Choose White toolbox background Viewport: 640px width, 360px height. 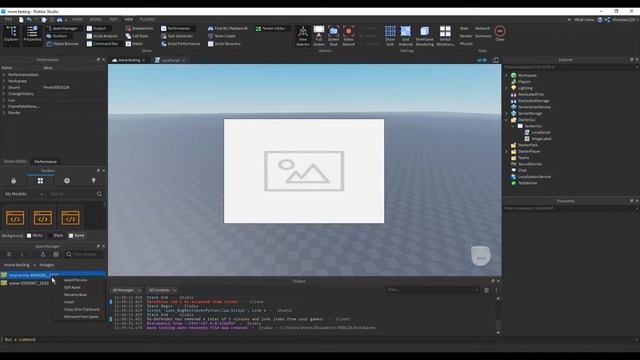tap(35, 236)
